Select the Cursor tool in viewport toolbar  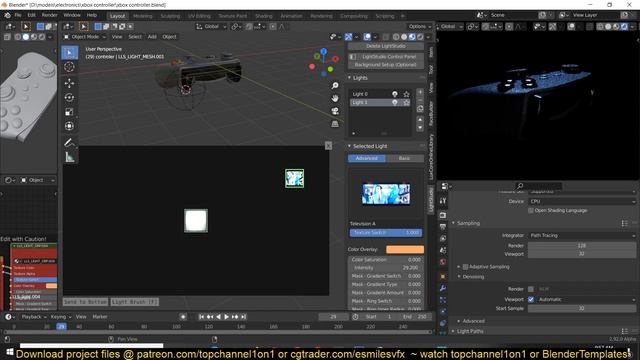[x=69, y=67]
